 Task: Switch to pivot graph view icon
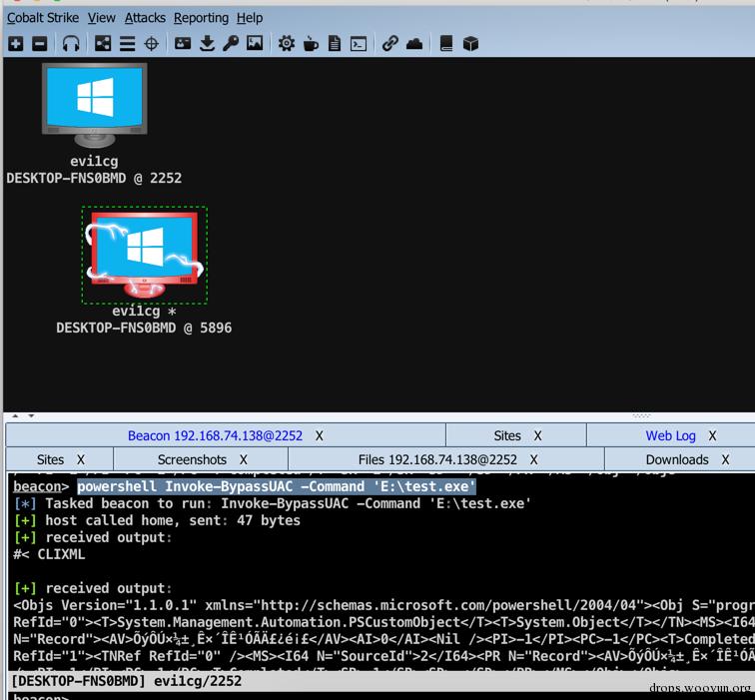tap(103, 44)
